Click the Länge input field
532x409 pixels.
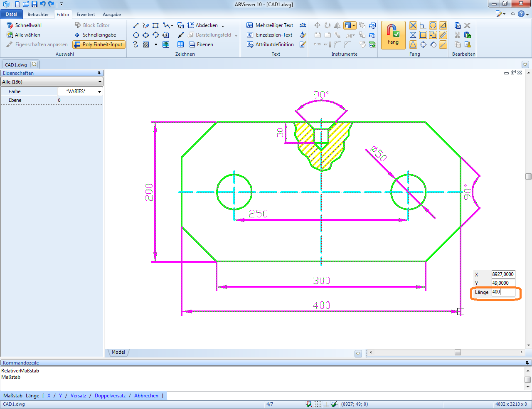point(503,292)
